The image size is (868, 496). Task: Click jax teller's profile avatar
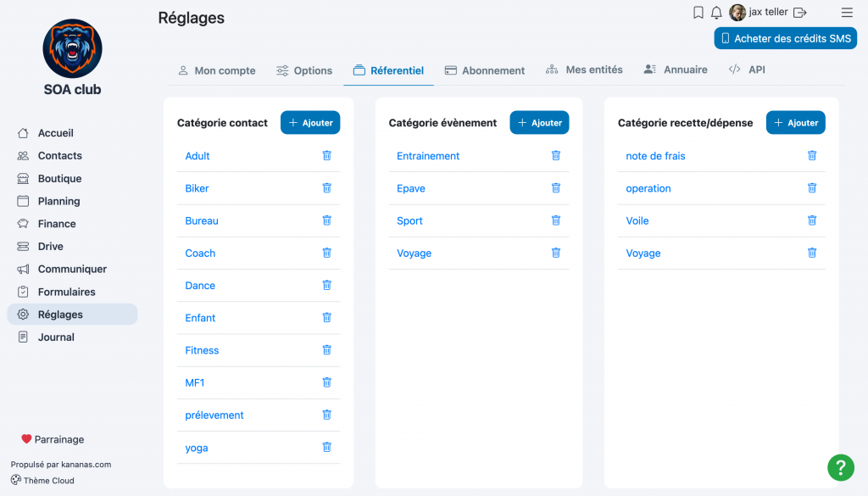point(737,12)
